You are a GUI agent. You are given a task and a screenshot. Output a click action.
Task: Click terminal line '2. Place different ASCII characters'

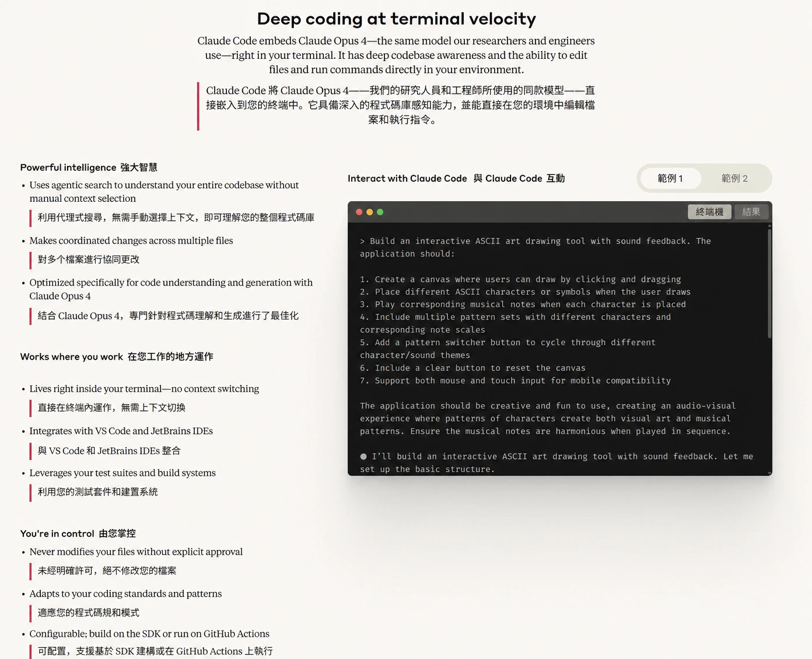point(525,292)
